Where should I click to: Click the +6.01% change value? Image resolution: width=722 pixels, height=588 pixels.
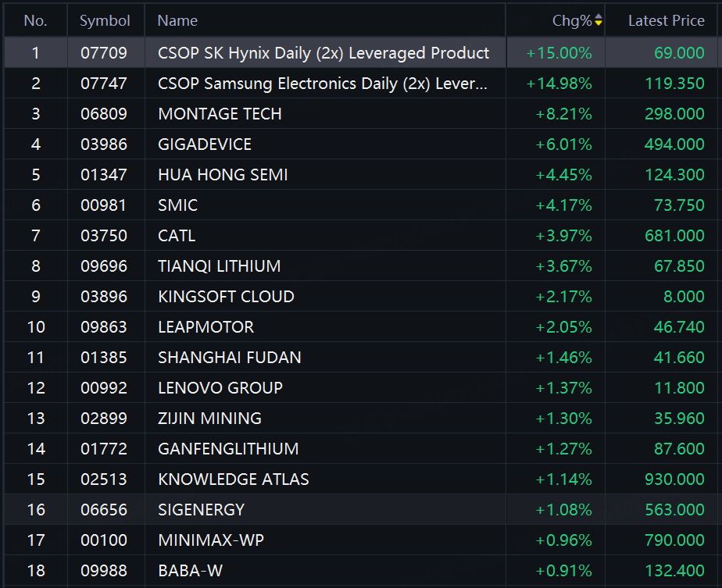[x=563, y=144]
